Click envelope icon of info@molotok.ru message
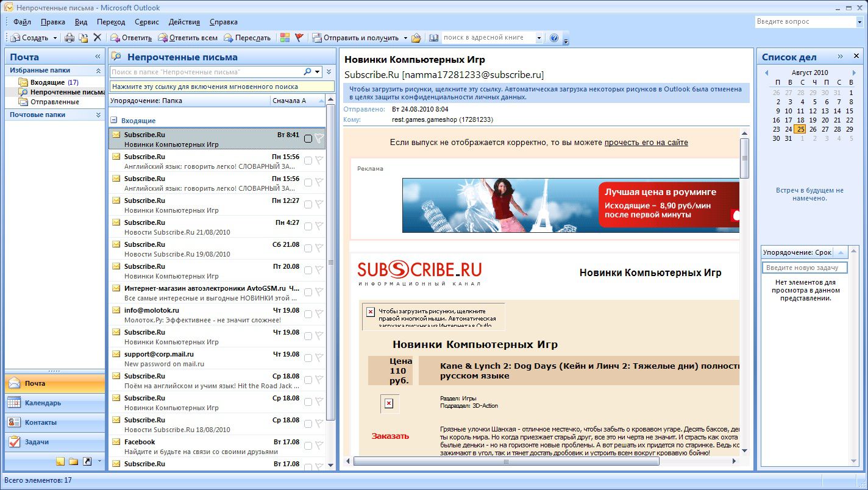Image resolution: width=868 pixels, height=490 pixels. click(x=116, y=310)
